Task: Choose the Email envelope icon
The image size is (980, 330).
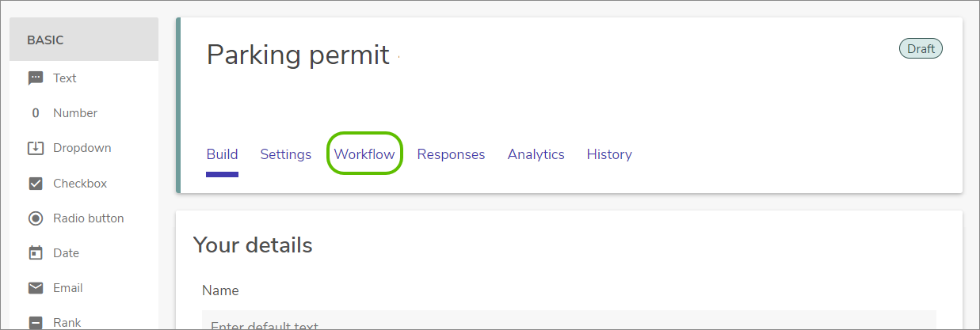Action: 35,288
